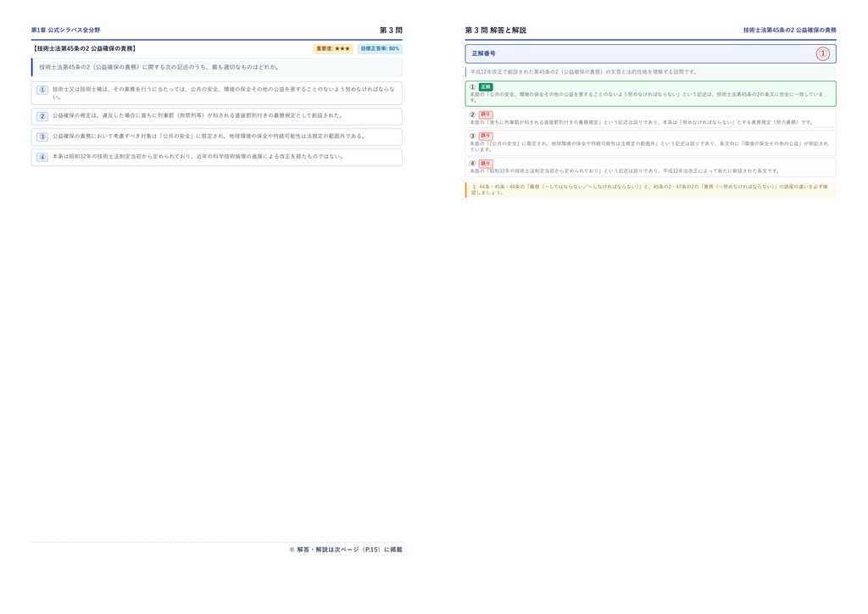
Task: Click the green 正解 badge
Action: pos(486,87)
